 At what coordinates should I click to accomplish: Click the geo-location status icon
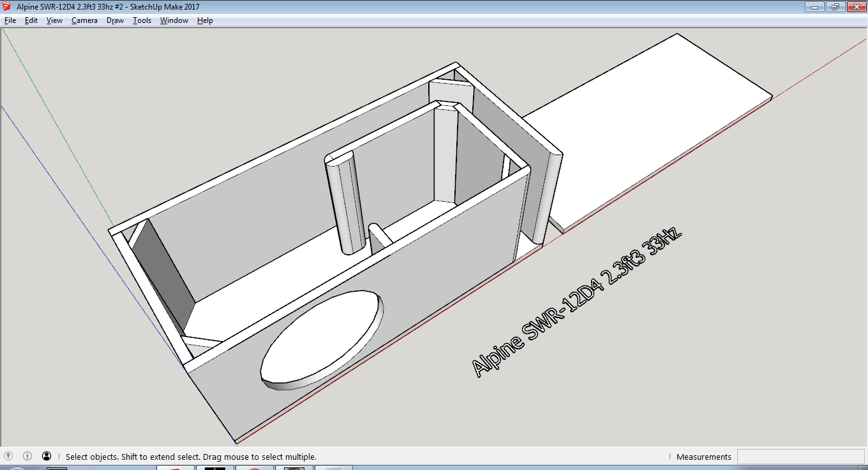coord(8,456)
